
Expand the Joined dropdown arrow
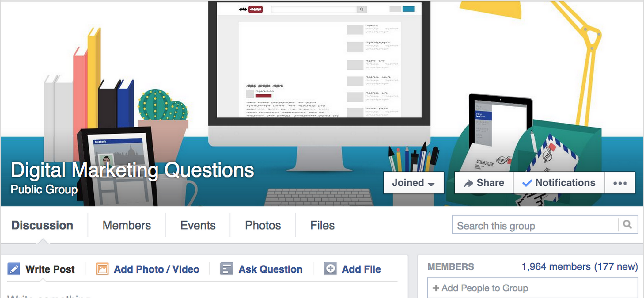[431, 184]
